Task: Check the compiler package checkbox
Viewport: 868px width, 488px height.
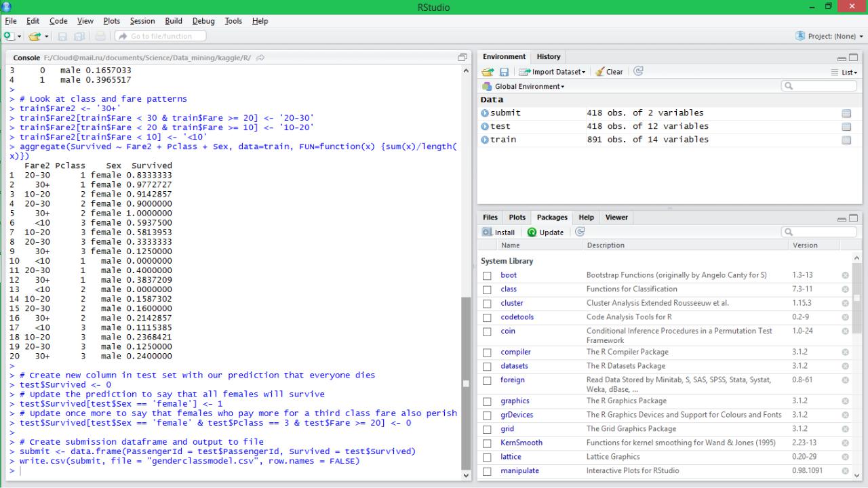Action: click(x=487, y=352)
